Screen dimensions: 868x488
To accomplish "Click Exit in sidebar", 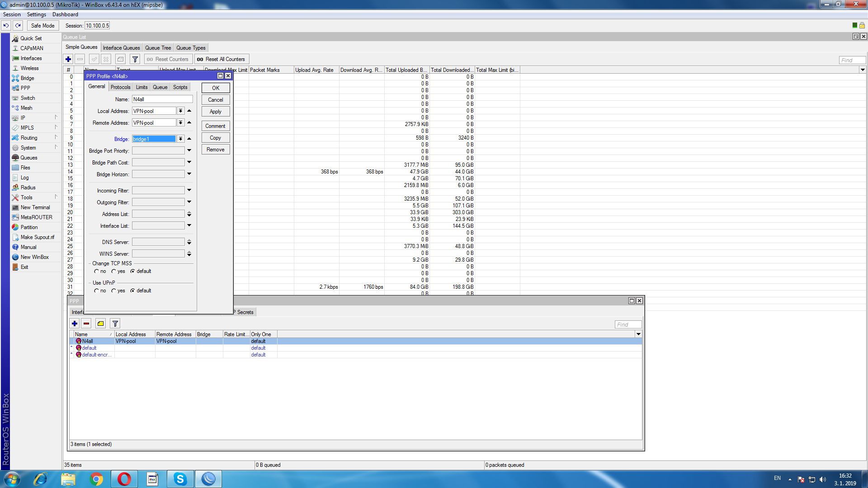I will [24, 267].
